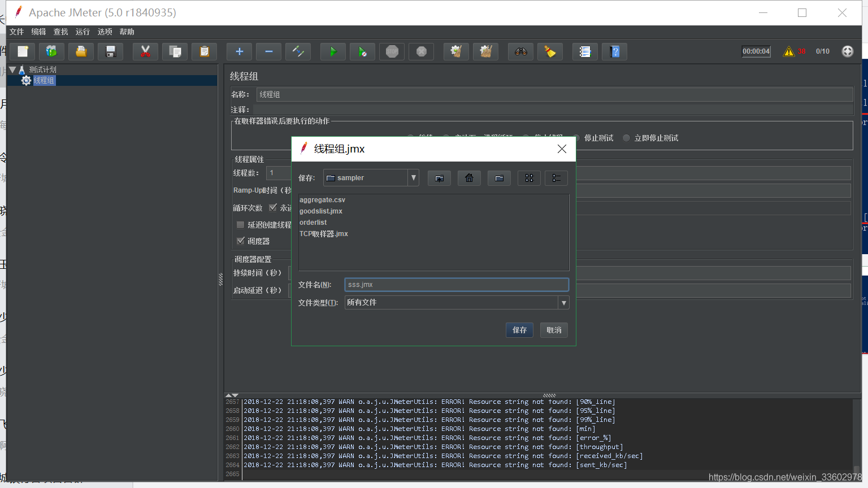Open the 文件 menu

pos(17,32)
